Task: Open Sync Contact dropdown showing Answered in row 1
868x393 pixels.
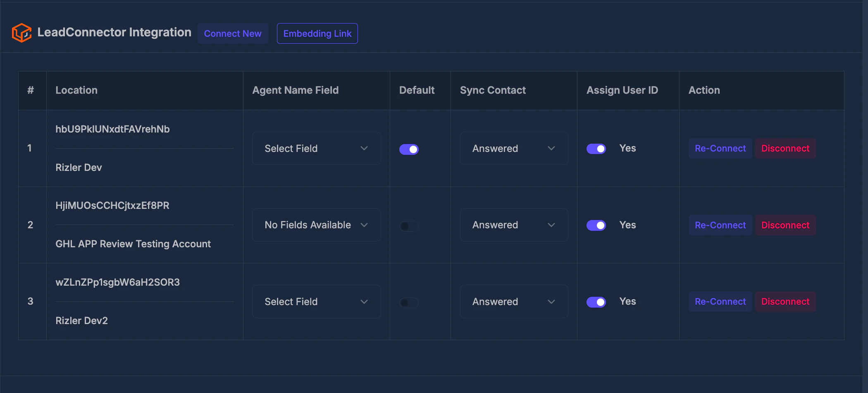Action: tap(514, 148)
